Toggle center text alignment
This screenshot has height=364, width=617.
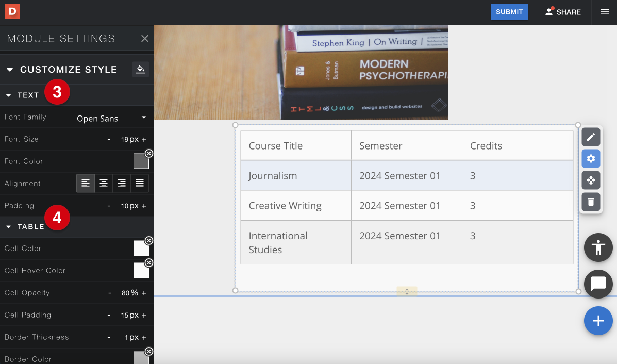103,183
